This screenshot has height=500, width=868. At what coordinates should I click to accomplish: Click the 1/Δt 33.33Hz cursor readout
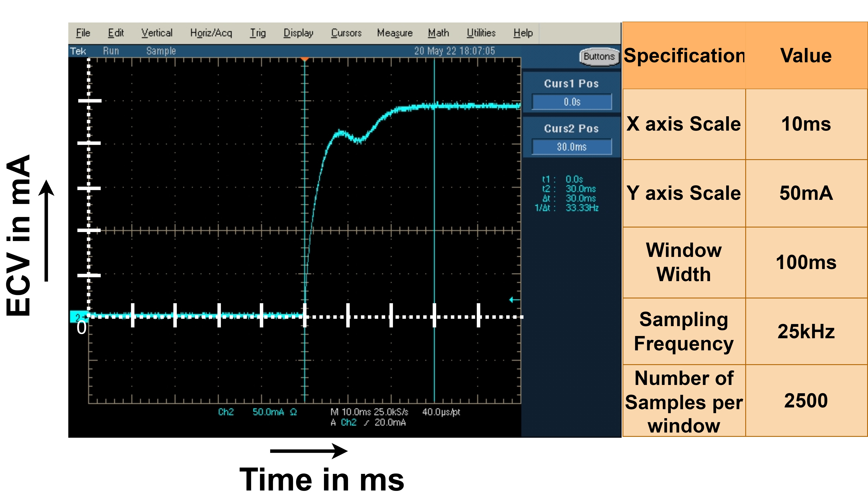[x=567, y=208]
